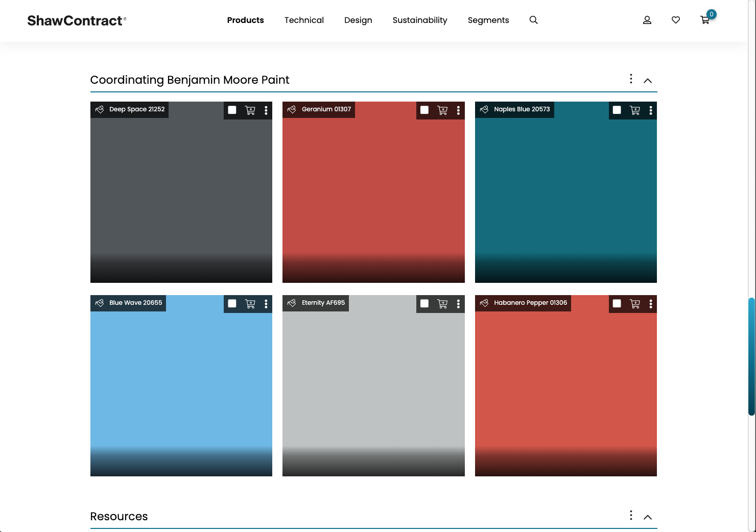Add Naples Blue 20573 to cart
Screen dimensions: 756x532
(634, 110)
